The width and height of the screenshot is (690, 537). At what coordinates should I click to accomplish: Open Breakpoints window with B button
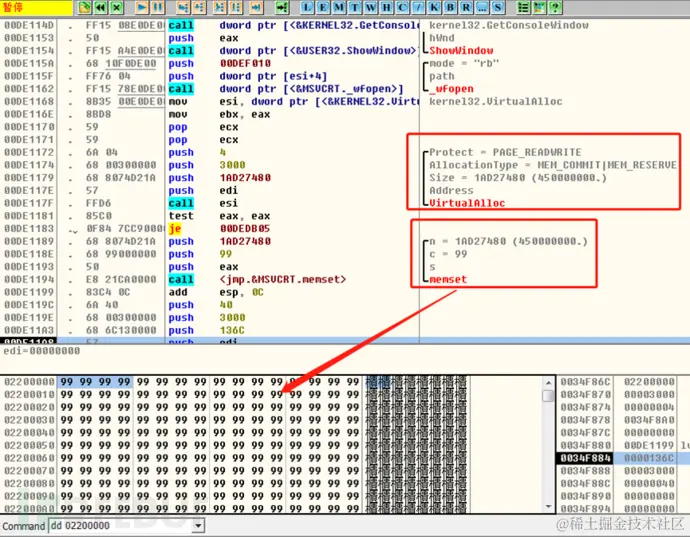point(450,7)
